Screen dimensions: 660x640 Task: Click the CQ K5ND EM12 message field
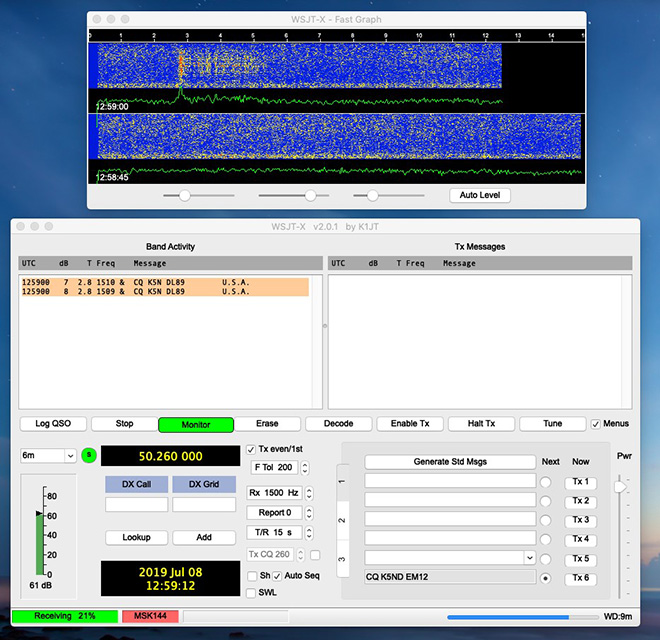tap(450, 577)
